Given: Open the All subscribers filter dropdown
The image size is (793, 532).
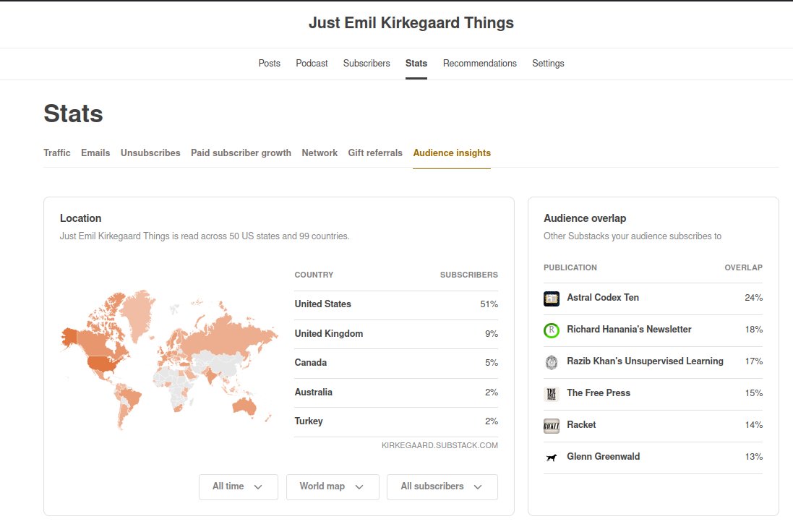Looking at the screenshot, I should tap(442, 486).
